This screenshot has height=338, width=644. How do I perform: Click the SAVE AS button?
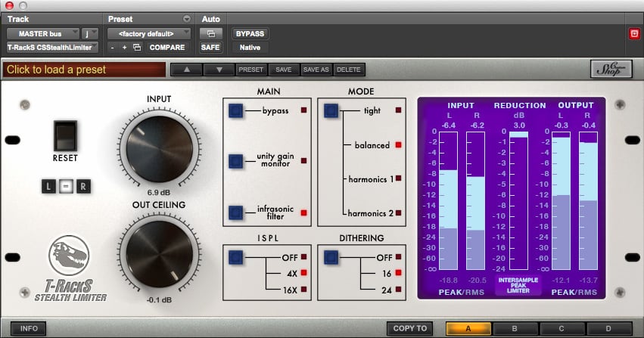tap(316, 70)
